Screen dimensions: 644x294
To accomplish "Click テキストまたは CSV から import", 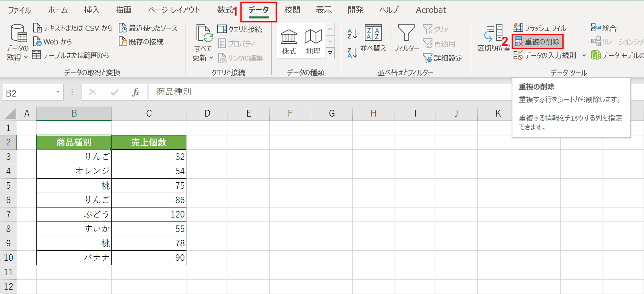I will point(73,28).
